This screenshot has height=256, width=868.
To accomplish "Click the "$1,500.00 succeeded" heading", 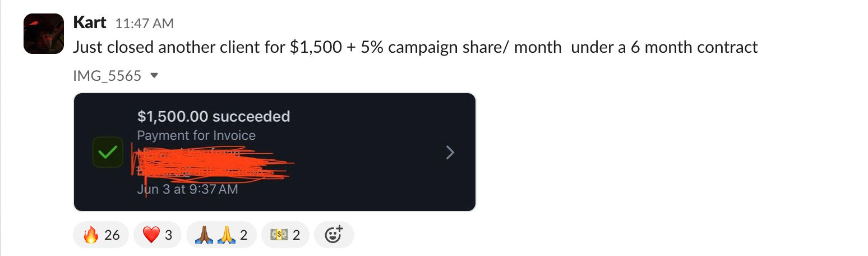I will point(214,117).
